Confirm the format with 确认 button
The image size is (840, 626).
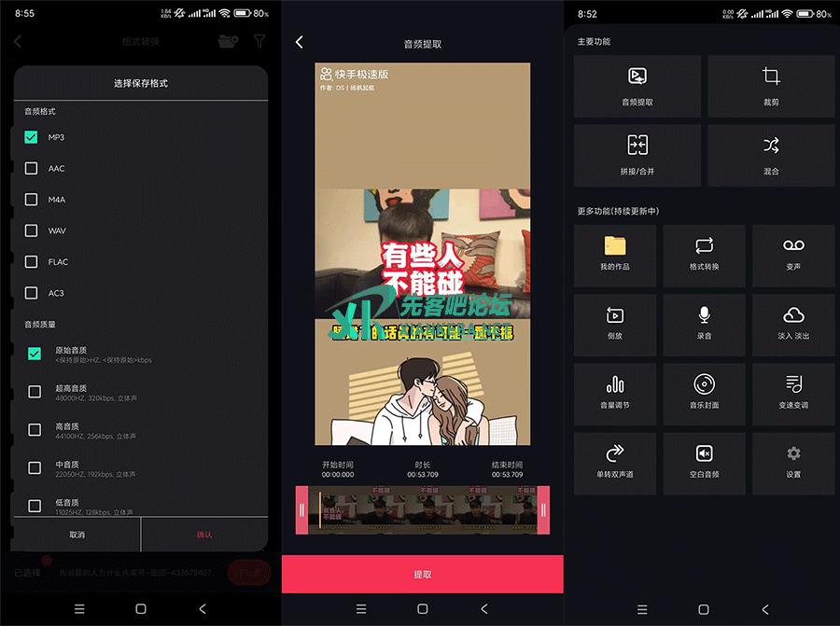[x=204, y=535]
